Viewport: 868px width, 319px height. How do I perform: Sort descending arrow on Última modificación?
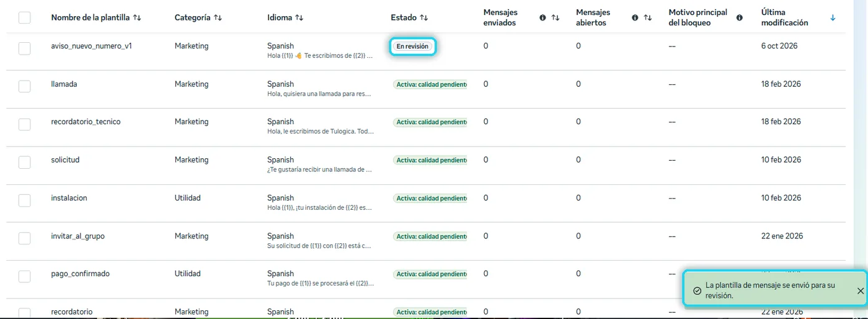(833, 18)
